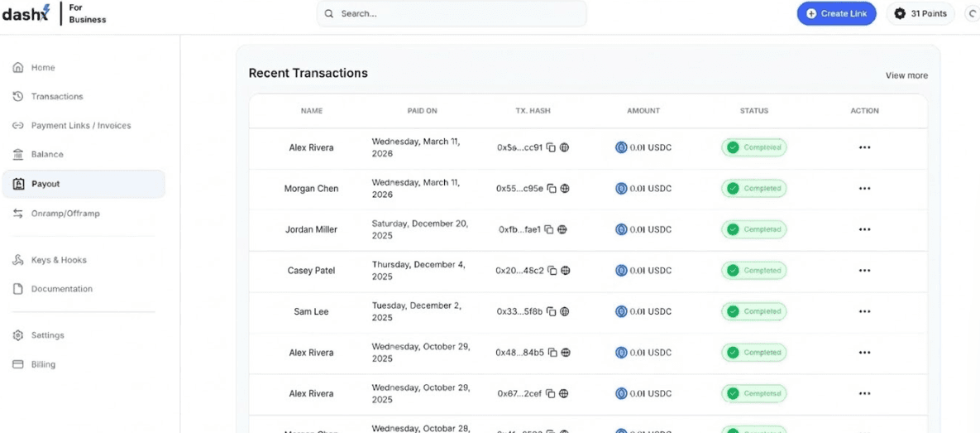
Task: Copy tx hash 0x33...5f8b icon
Action: coord(551,312)
